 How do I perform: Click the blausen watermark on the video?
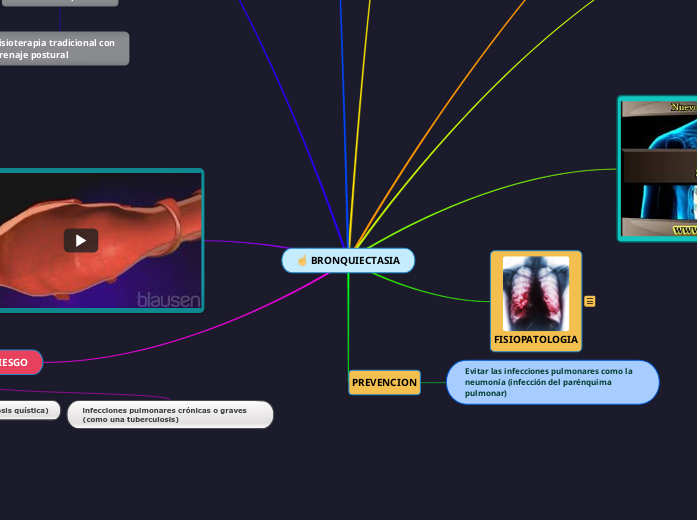point(168,300)
